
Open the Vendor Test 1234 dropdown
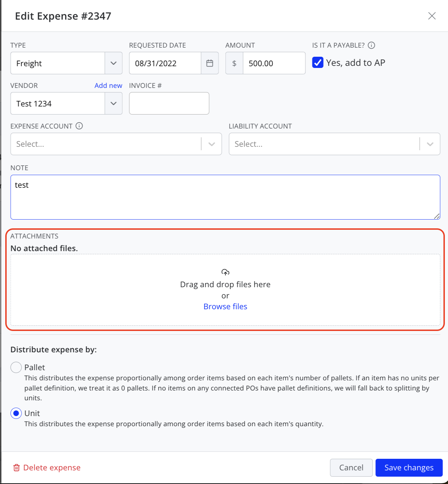click(x=66, y=103)
